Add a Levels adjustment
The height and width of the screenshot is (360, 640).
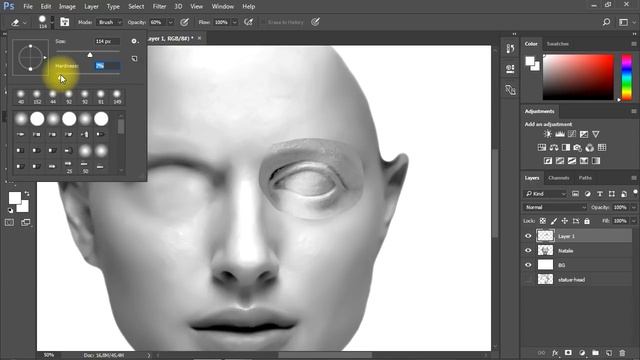pos(560,134)
